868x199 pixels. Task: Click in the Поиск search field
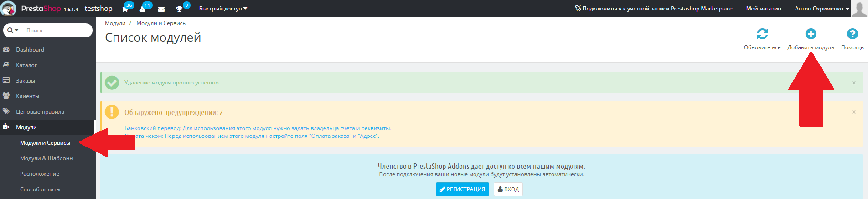(57, 31)
